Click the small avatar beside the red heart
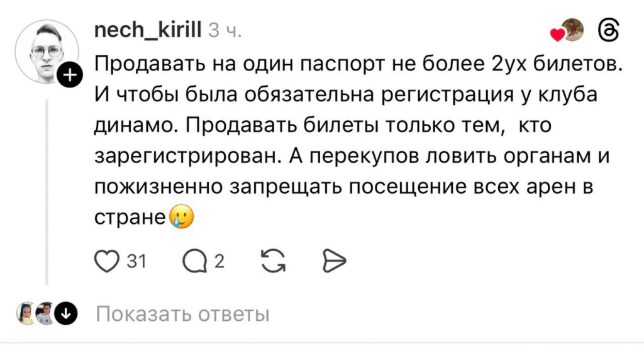This screenshot has width=644, height=346. (572, 29)
